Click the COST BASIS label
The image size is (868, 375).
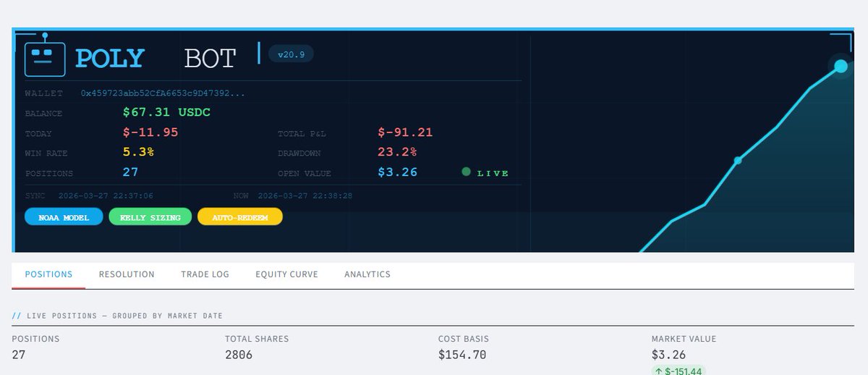pyautogui.click(x=464, y=339)
